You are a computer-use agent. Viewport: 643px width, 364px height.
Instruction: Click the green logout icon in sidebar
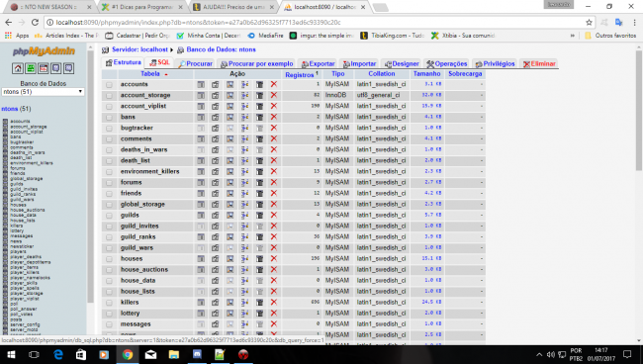coord(31,68)
